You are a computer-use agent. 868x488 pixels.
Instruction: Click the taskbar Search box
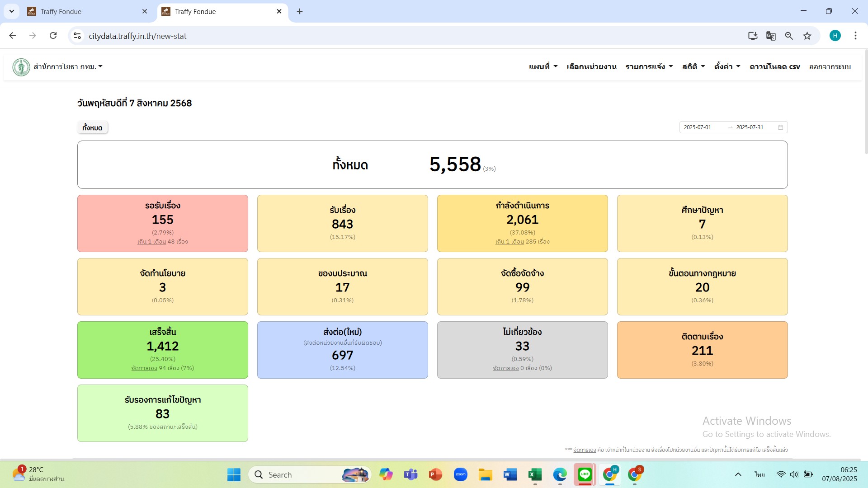point(310,474)
